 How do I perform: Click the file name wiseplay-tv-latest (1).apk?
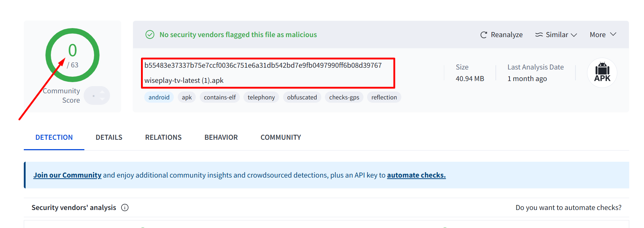[x=184, y=80]
